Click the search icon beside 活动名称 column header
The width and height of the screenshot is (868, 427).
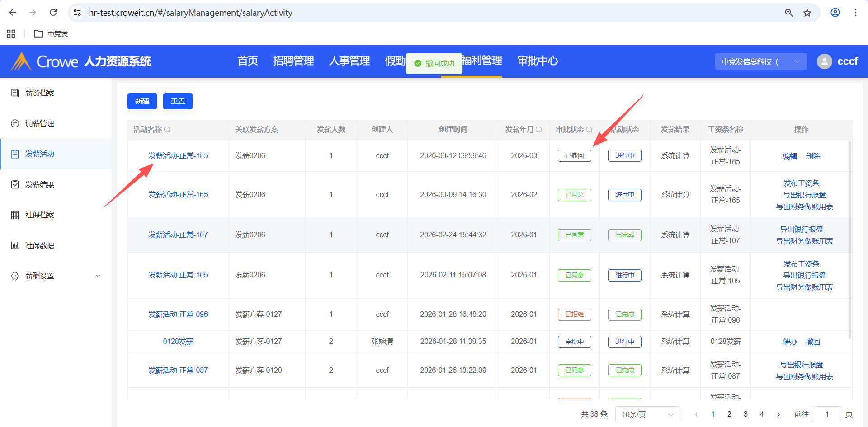click(167, 130)
